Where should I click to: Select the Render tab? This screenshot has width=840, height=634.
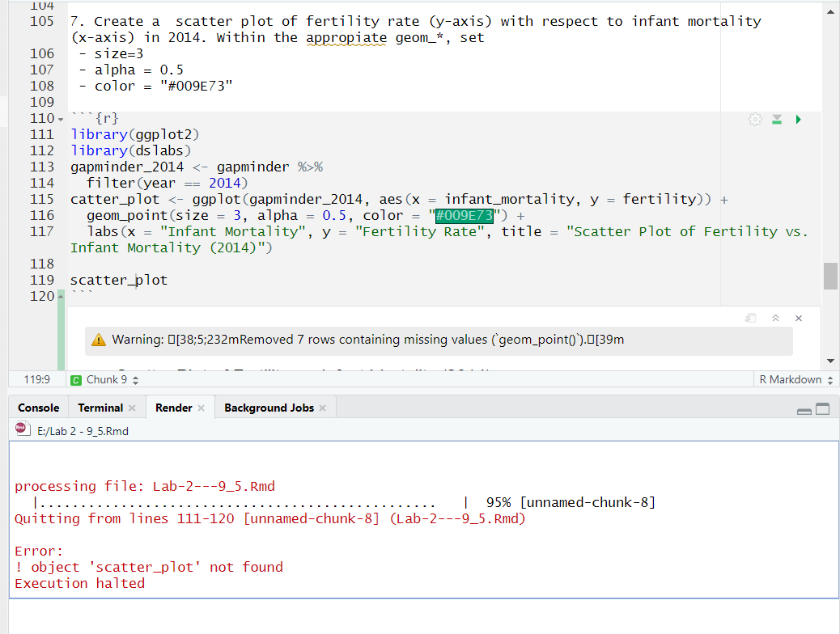click(x=173, y=408)
